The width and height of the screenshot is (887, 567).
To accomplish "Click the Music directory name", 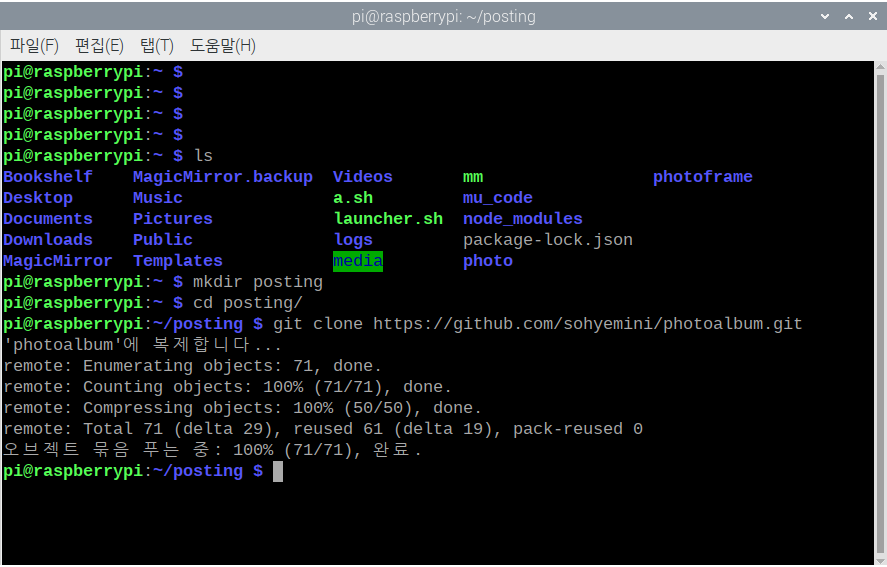I will coord(158,198).
